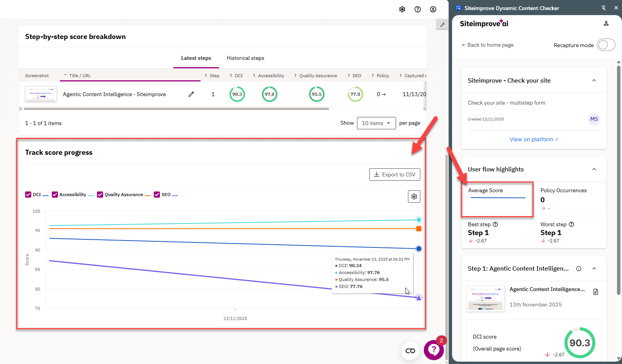This screenshot has height=364, width=622.
Task: Uncheck the SEO chart series checkbox
Action: pos(157,195)
